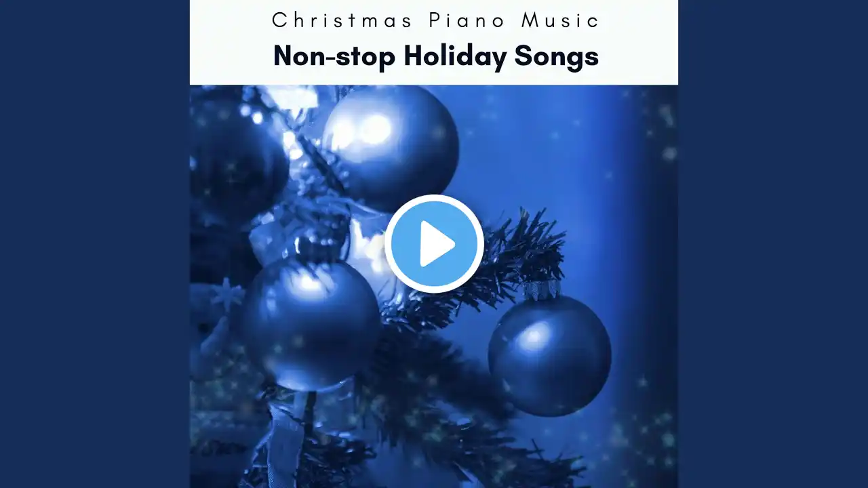Click the white triangle inside the play icon
Image resolution: width=868 pixels, height=488 pixels.
click(437, 244)
